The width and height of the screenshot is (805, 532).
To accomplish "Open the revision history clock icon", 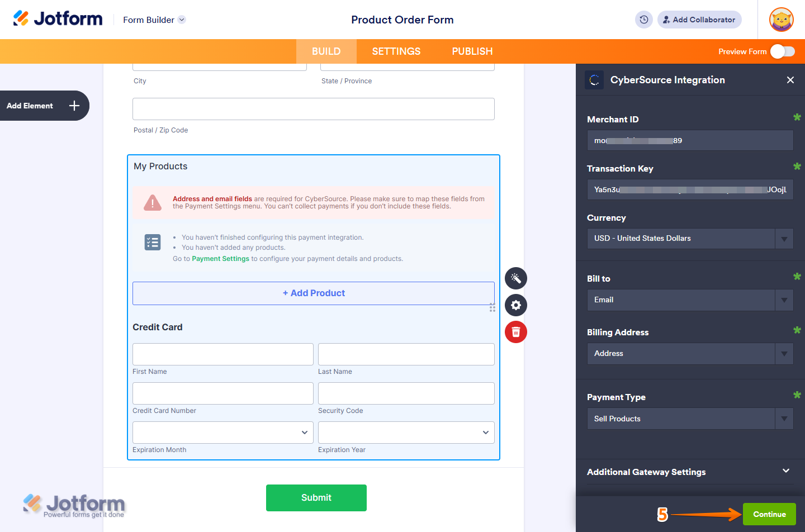I will tap(643, 19).
